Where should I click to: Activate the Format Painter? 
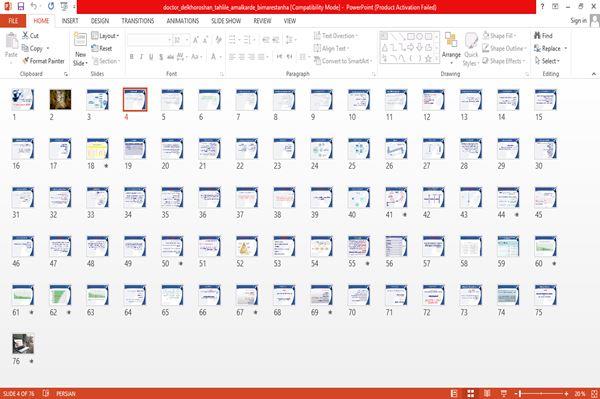(43, 61)
